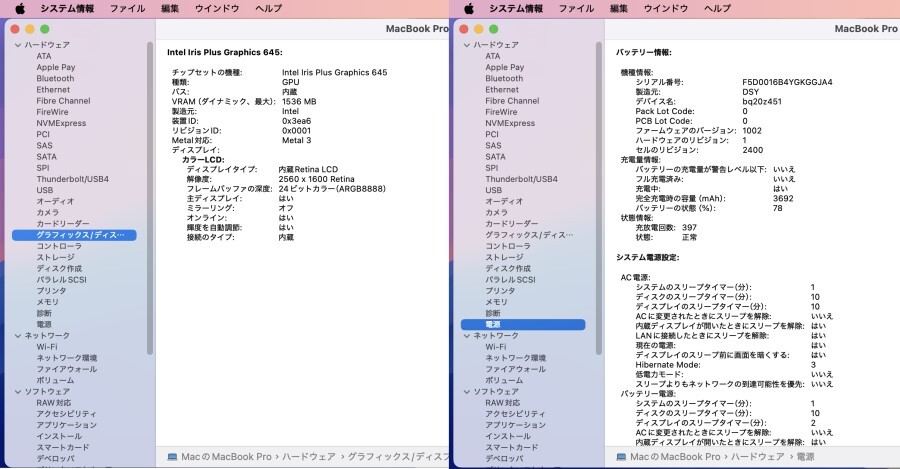Select 診断 in right window sidebar

pos(492,313)
